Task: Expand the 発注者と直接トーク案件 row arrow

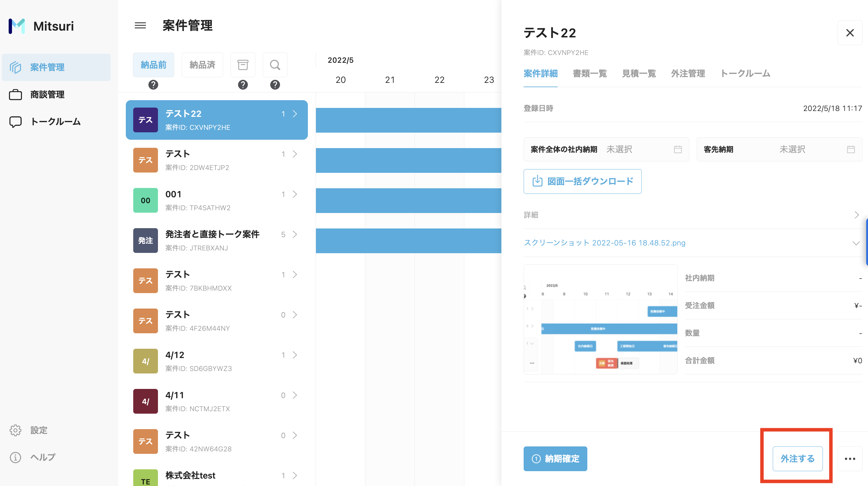Action: point(295,234)
